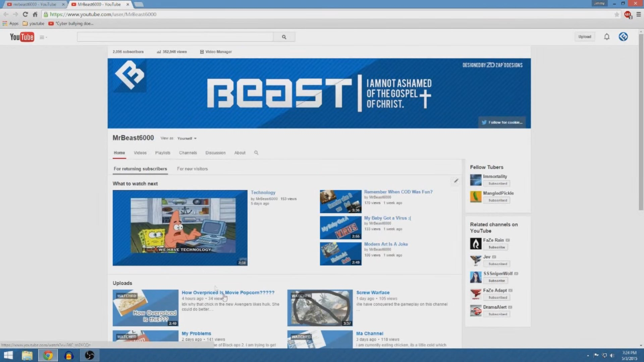The height and width of the screenshot is (362, 644).
Task: Expand the guide menu next to the YouTube logo
Action: (x=43, y=37)
